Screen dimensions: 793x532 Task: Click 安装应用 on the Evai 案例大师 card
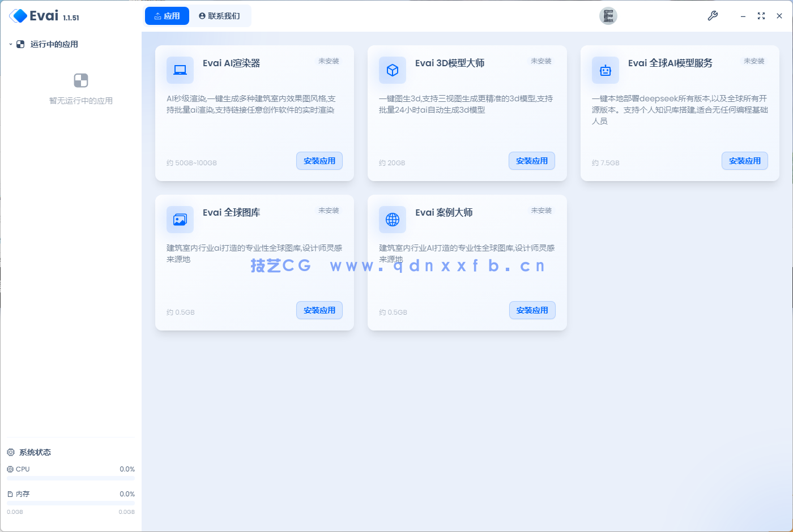tap(532, 310)
